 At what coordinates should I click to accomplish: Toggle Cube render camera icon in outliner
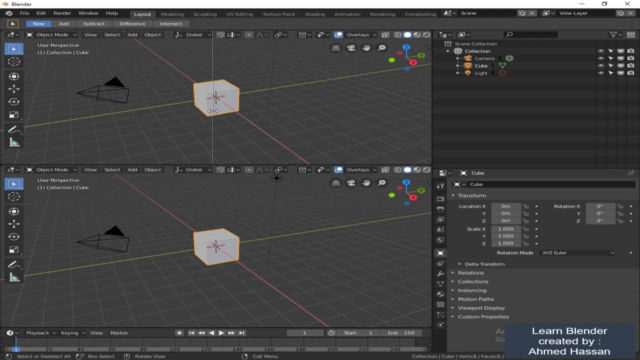tap(631, 66)
